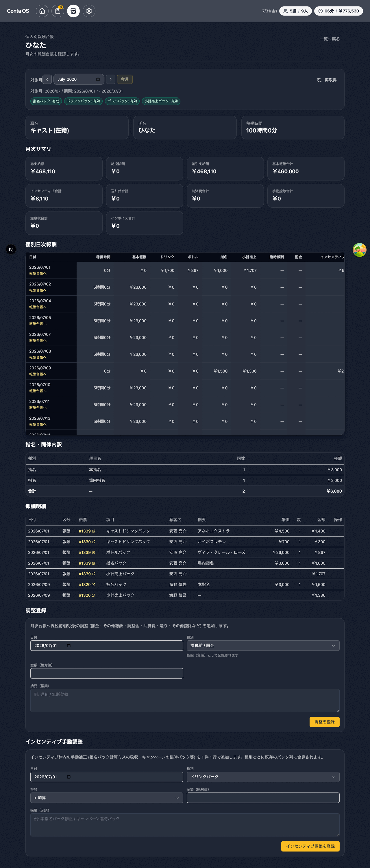Open 報酬台帳へ link for 2026/07/04

(38, 307)
